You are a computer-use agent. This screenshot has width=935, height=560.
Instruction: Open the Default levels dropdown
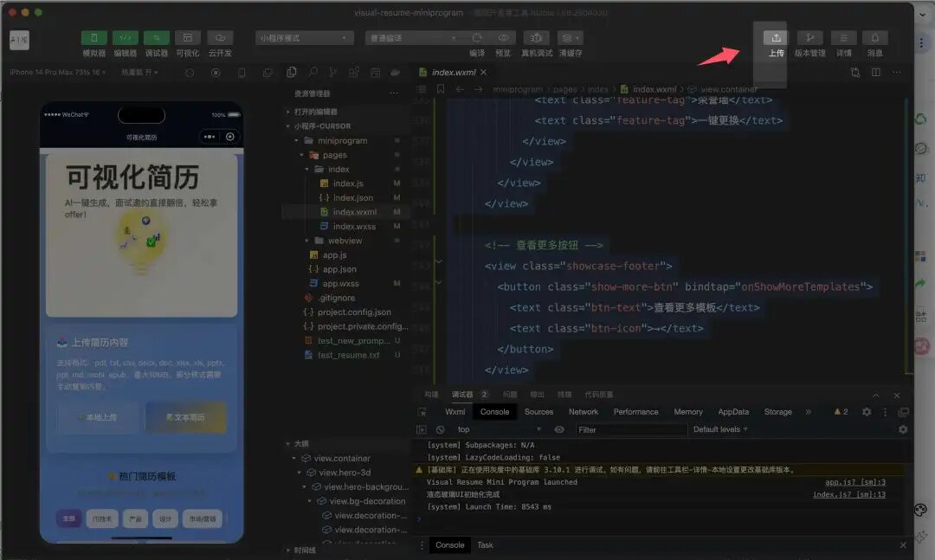[x=720, y=429]
